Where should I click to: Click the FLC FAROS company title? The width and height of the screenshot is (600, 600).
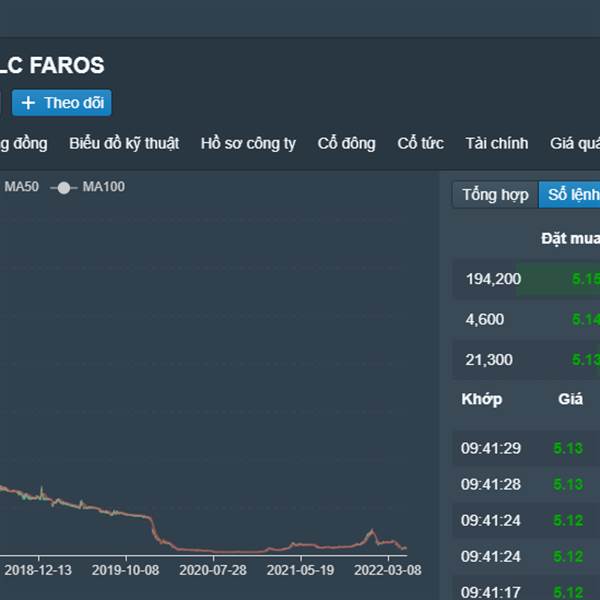point(52,65)
